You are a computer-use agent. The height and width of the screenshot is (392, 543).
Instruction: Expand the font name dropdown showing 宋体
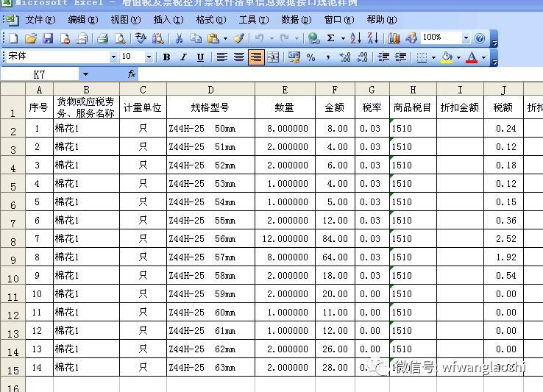(113, 57)
